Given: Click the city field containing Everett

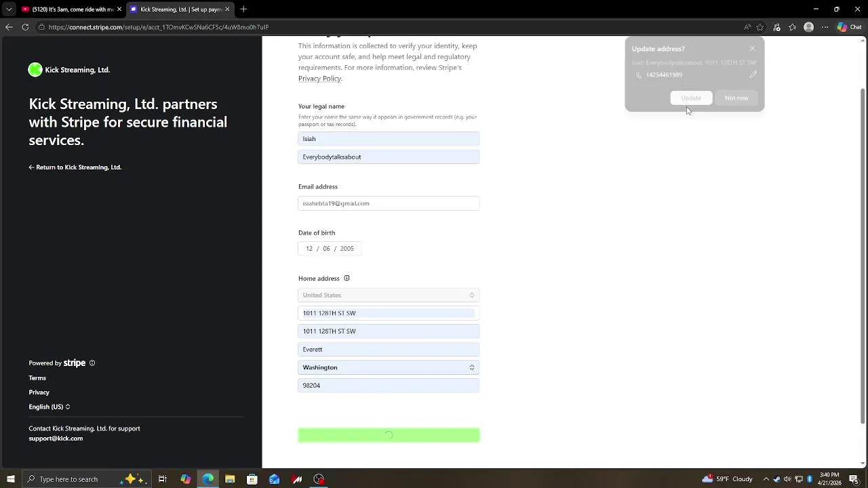Looking at the screenshot, I should point(389,350).
